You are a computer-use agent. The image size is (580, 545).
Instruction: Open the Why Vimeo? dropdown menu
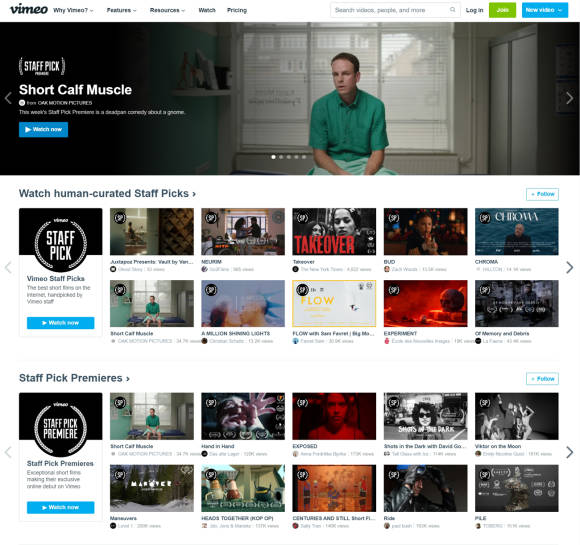(x=73, y=10)
